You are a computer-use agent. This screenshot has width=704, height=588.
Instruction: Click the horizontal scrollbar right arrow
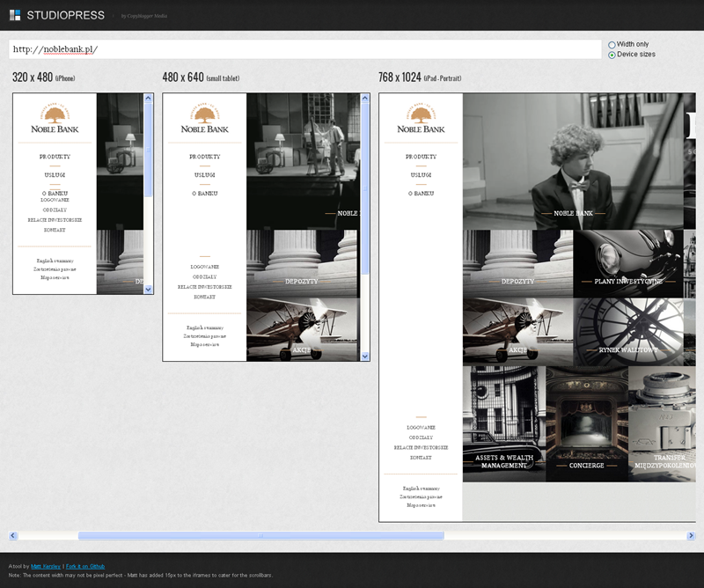point(691,535)
